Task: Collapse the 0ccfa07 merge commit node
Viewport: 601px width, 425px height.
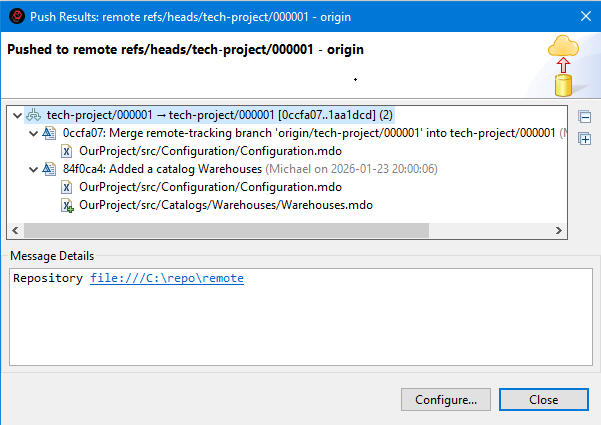Action: click(x=33, y=133)
